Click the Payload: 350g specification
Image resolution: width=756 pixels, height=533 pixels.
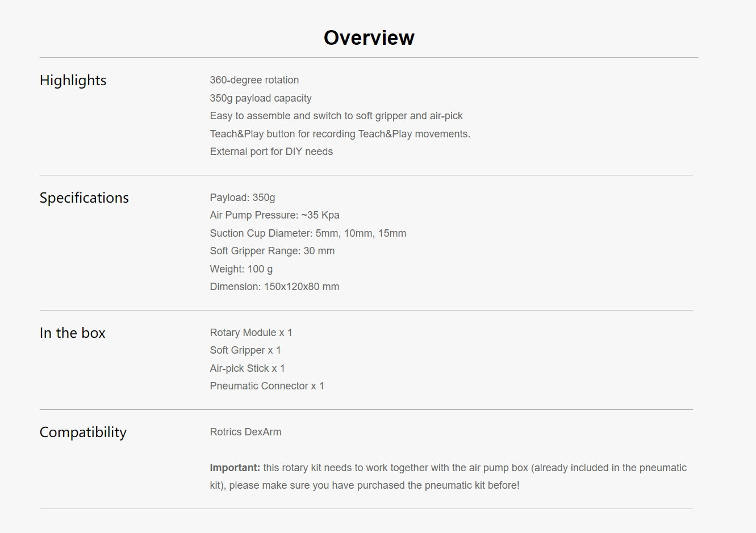coord(242,198)
